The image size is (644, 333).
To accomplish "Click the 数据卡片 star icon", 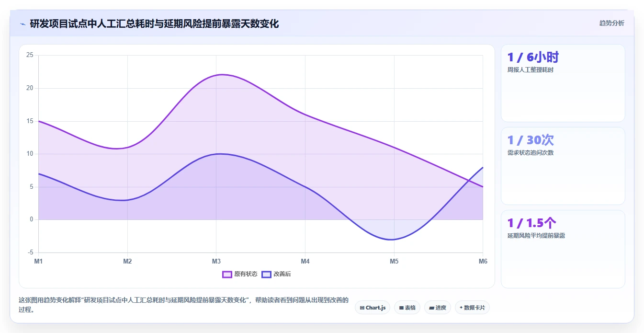I will coord(461,308).
